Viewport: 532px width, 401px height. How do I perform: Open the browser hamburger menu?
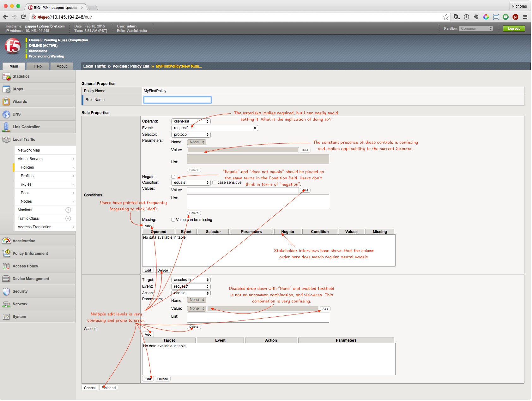pyautogui.click(x=525, y=17)
